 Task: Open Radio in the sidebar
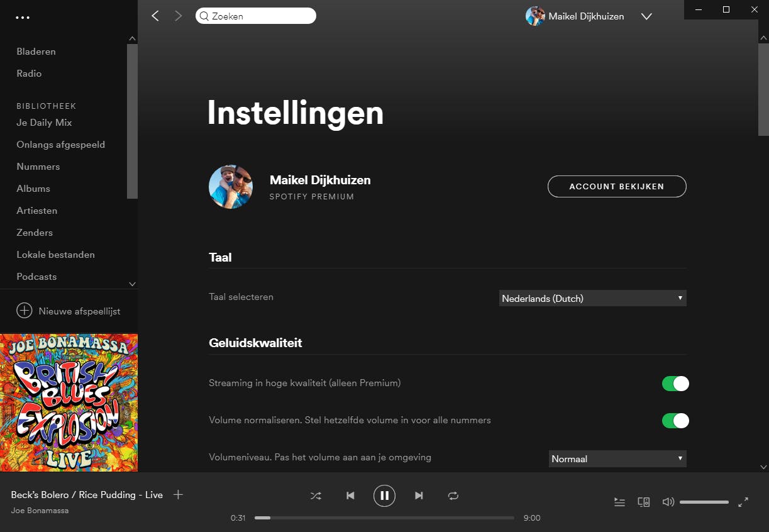click(x=29, y=74)
